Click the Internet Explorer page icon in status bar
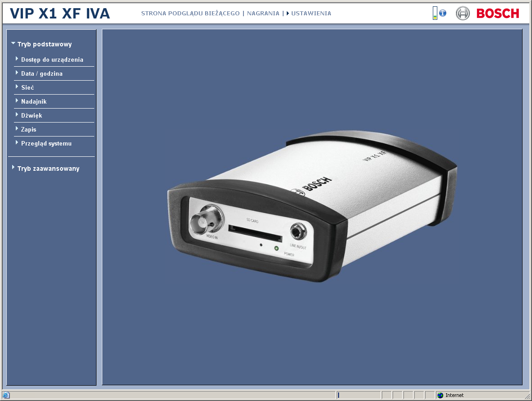Viewport: 532px width, 401px height. (x=6, y=395)
